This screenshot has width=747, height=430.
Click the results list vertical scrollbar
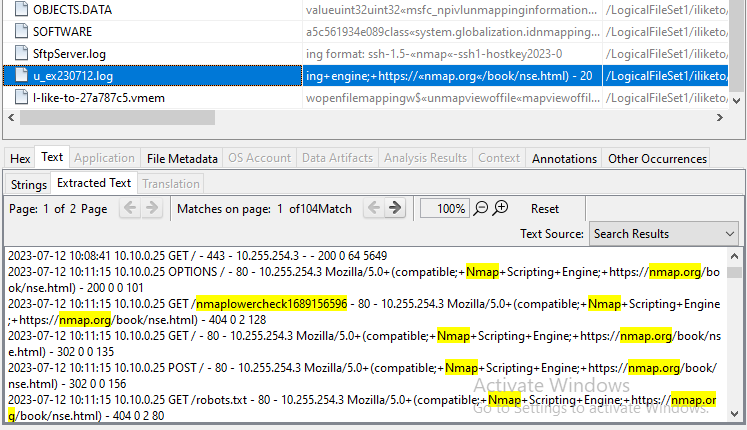coord(737,48)
